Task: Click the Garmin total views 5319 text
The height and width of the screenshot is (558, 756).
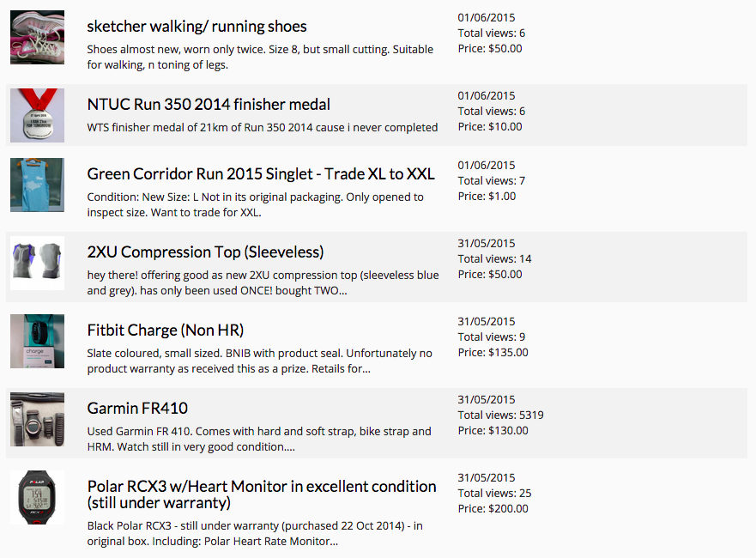Action: 500,415
